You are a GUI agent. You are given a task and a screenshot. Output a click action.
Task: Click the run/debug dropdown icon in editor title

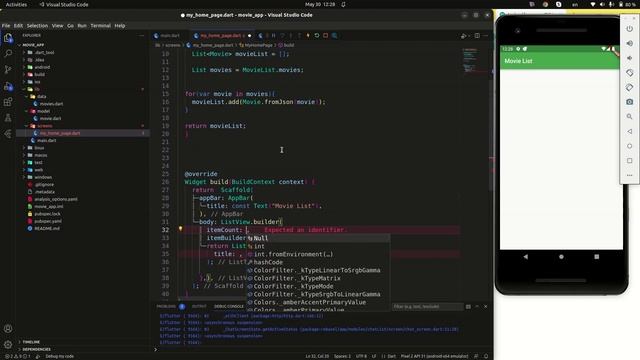pos(464,36)
